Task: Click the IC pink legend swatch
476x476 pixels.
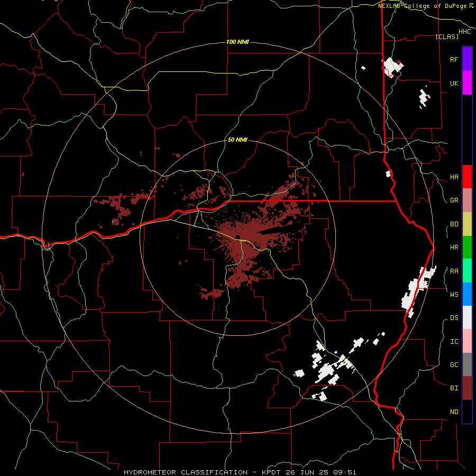Action: (x=467, y=341)
